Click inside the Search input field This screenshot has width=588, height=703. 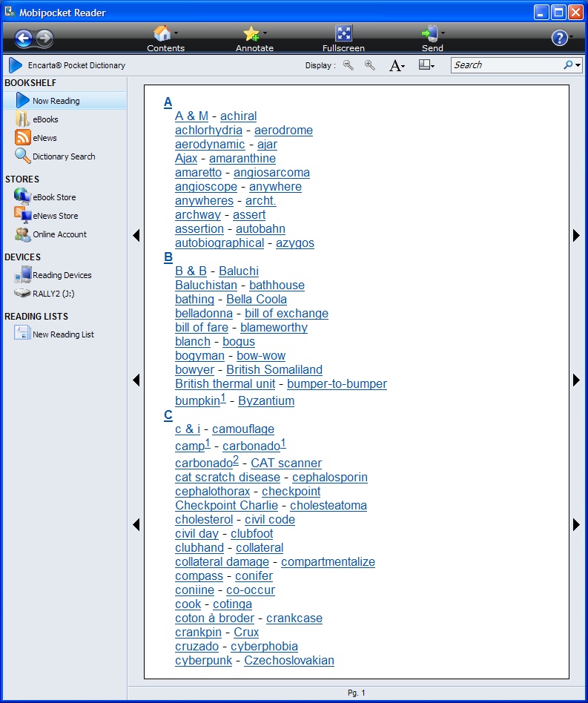pyautogui.click(x=506, y=65)
